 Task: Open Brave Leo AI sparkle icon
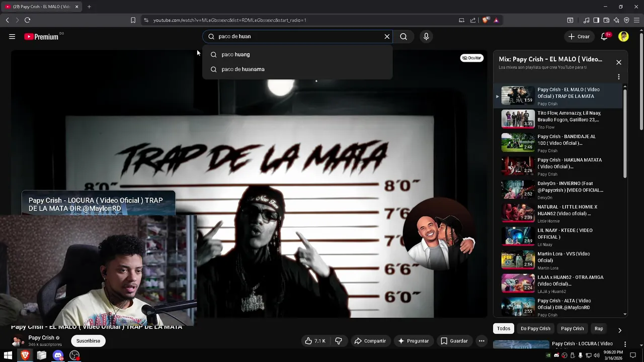[616, 20]
